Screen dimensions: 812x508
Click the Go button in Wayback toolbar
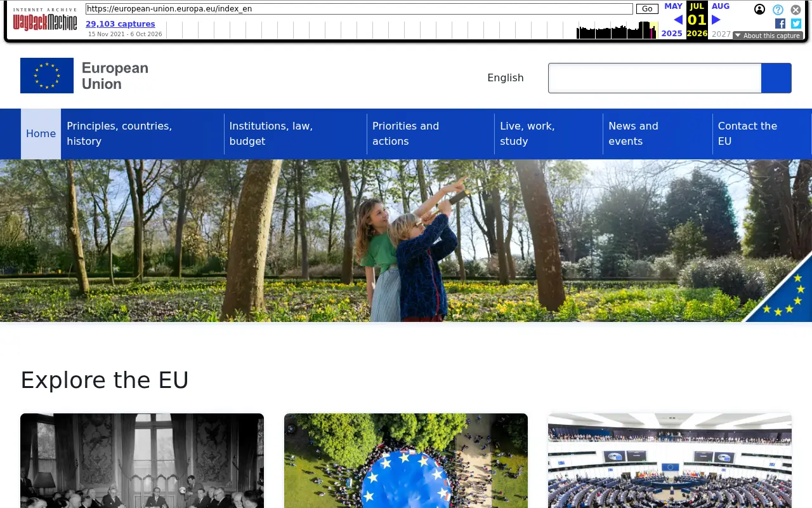pyautogui.click(x=647, y=9)
